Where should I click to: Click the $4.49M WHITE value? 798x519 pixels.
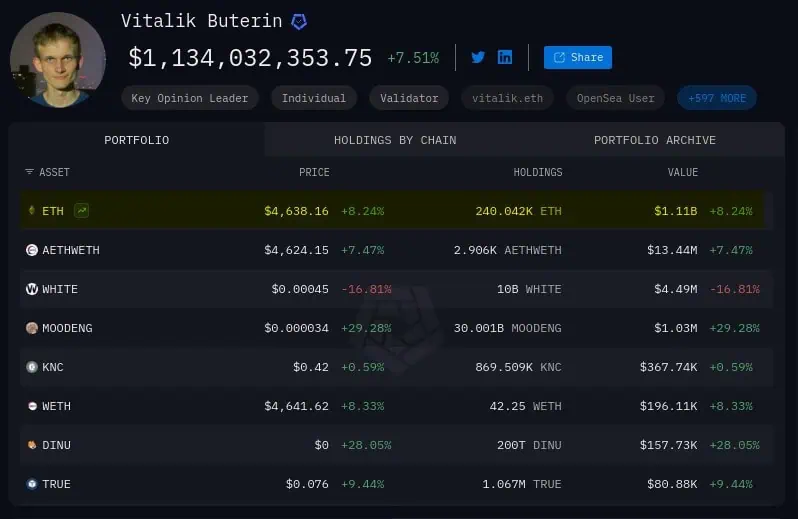(675, 289)
